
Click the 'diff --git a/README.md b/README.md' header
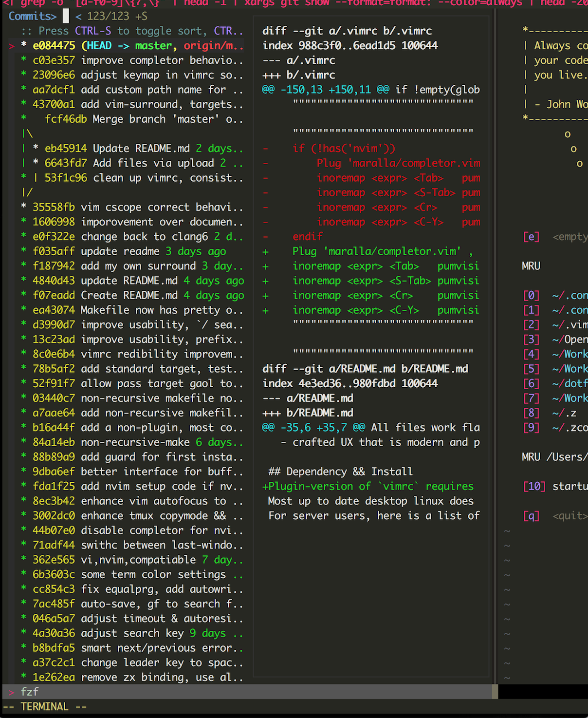pyautogui.click(x=365, y=369)
